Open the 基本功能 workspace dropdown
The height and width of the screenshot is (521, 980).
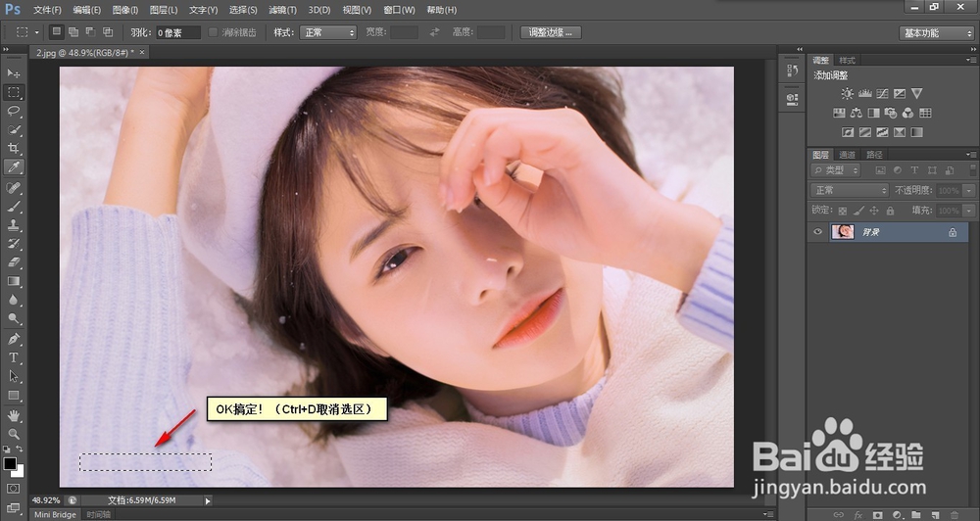click(936, 33)
